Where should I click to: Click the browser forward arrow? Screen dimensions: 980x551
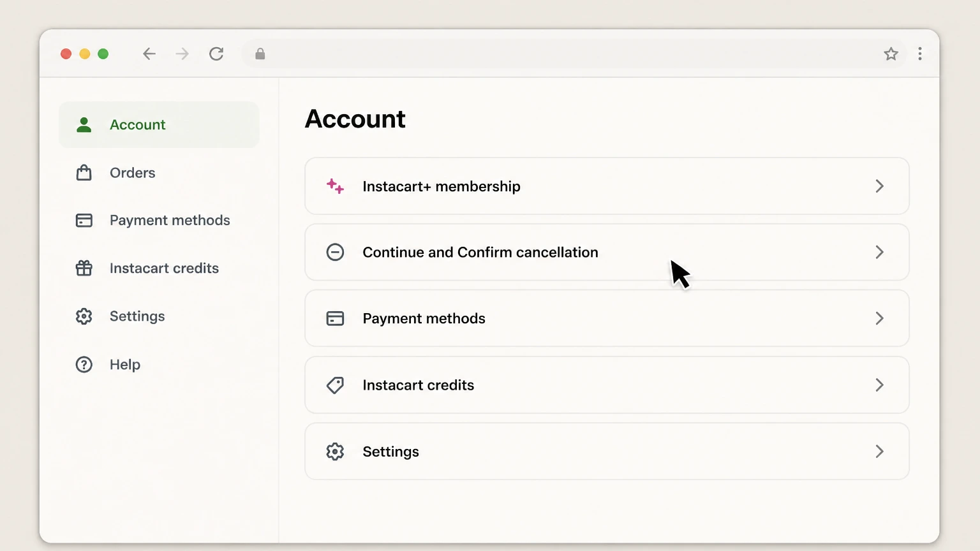tap(182, 54)
